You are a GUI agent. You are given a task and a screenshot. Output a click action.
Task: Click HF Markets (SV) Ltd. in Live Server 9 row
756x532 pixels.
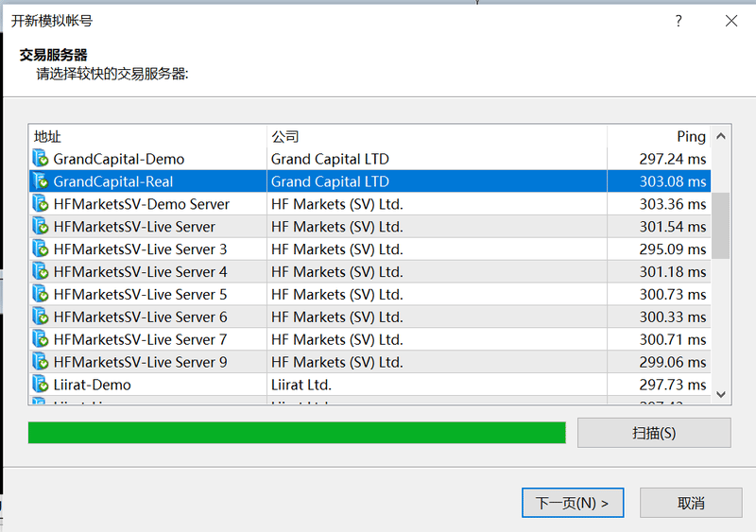tap(336, 362)
